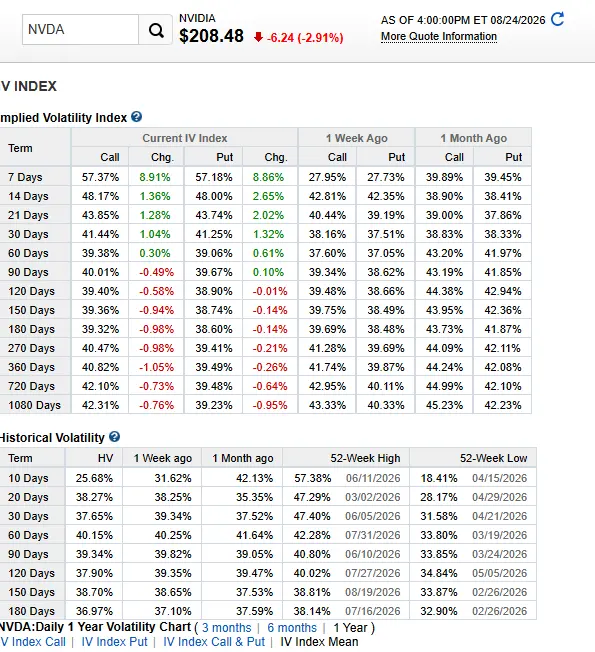Click 720 Days month-ago call 44.99%

[x=444, y=386]
